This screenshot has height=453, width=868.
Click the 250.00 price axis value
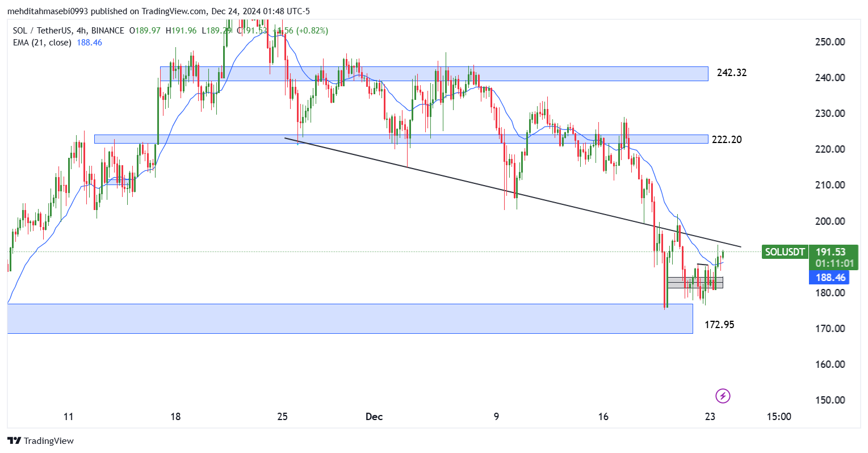831,42
